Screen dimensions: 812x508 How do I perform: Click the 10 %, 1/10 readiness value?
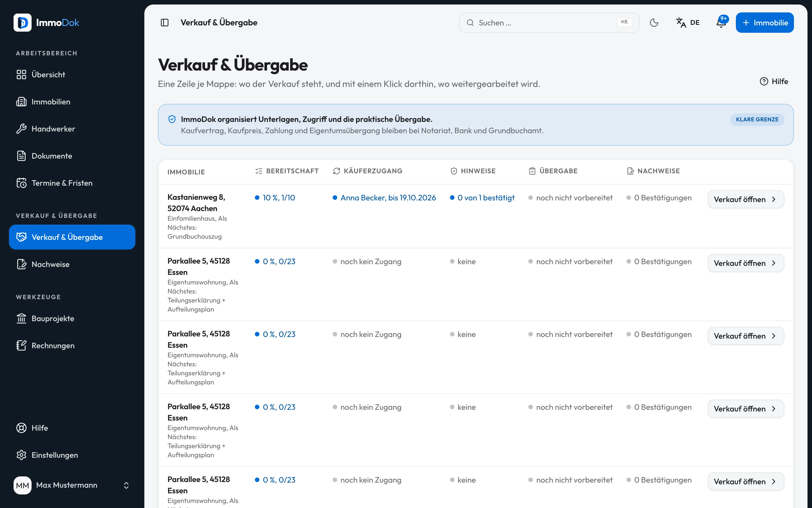[275, 198]
